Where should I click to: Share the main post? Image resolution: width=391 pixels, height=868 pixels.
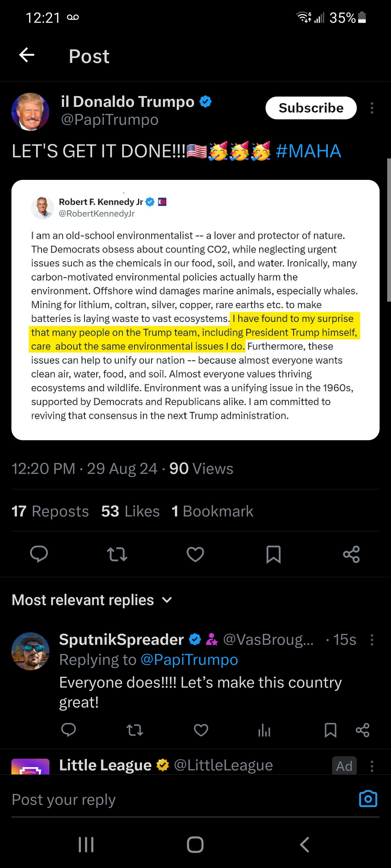351,554
